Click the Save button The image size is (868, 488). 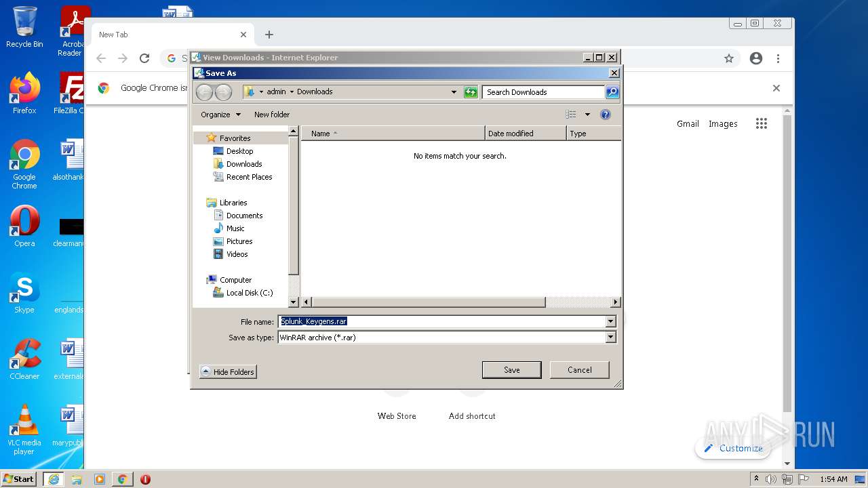pos(511,370)
